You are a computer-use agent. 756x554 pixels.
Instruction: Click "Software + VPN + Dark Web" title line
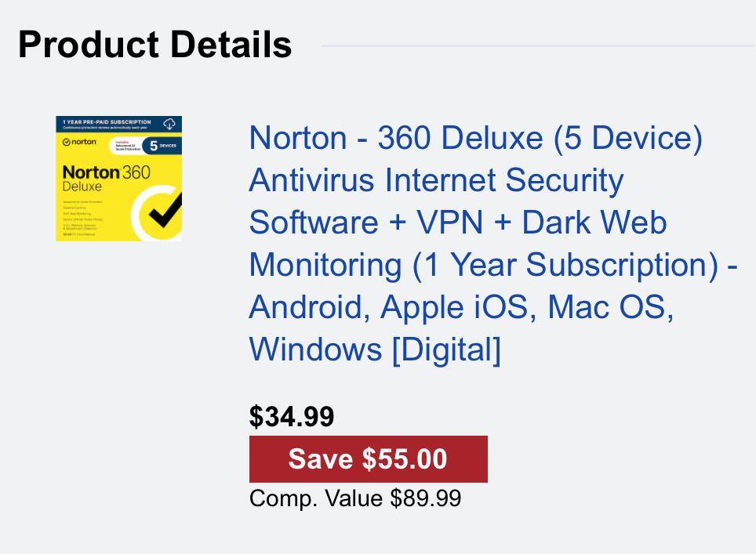tap(457, 223)
